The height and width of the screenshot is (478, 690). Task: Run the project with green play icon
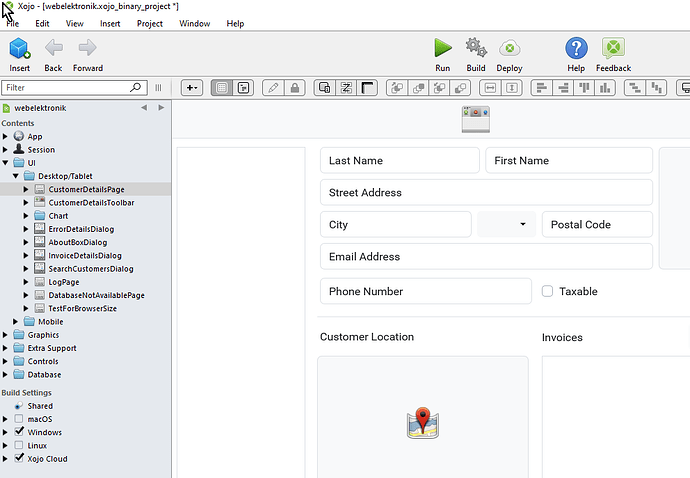(x=443, y=48)
